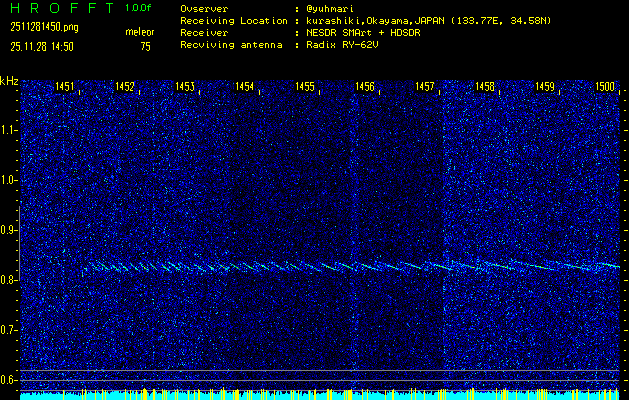
Task: Click the 1.1 kHz frequency label
Action: click(x=9, y=130)
